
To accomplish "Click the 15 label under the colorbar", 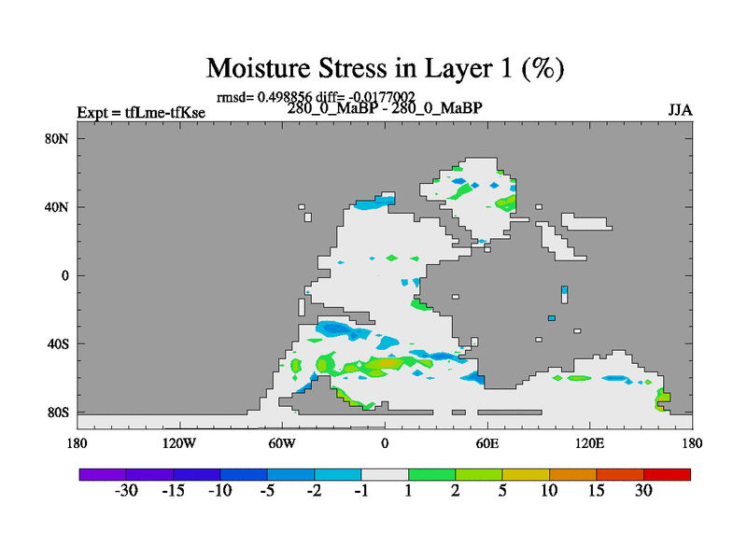I will (596, 491).
